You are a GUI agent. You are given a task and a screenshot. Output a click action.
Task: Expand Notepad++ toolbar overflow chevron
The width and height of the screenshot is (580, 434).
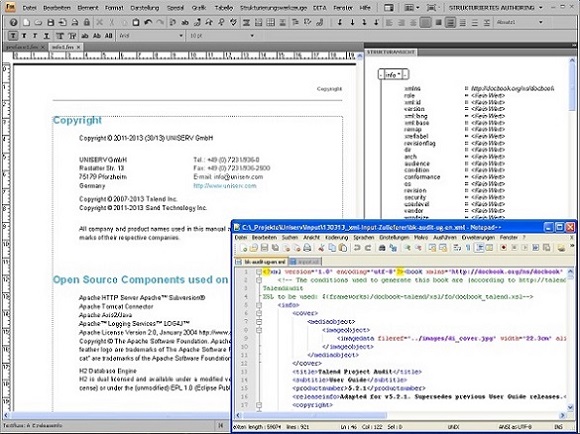[x=573, y=245]
